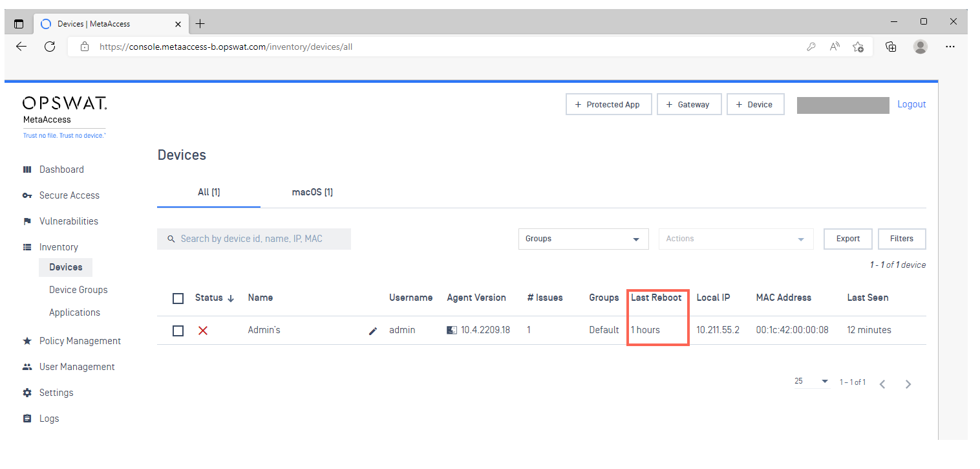The image size is (980, 469).
Task: Click the browser address bar URL
Action: coord(226,47)
